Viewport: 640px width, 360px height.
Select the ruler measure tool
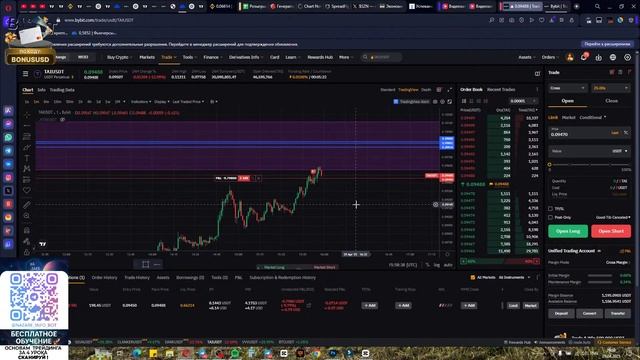(27, 204)
